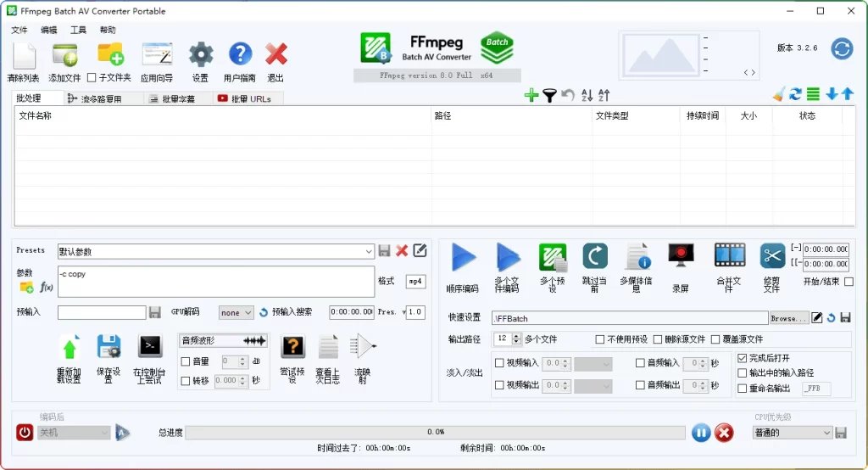Click the check for updates refresh icon

click(x=842, y=48)
